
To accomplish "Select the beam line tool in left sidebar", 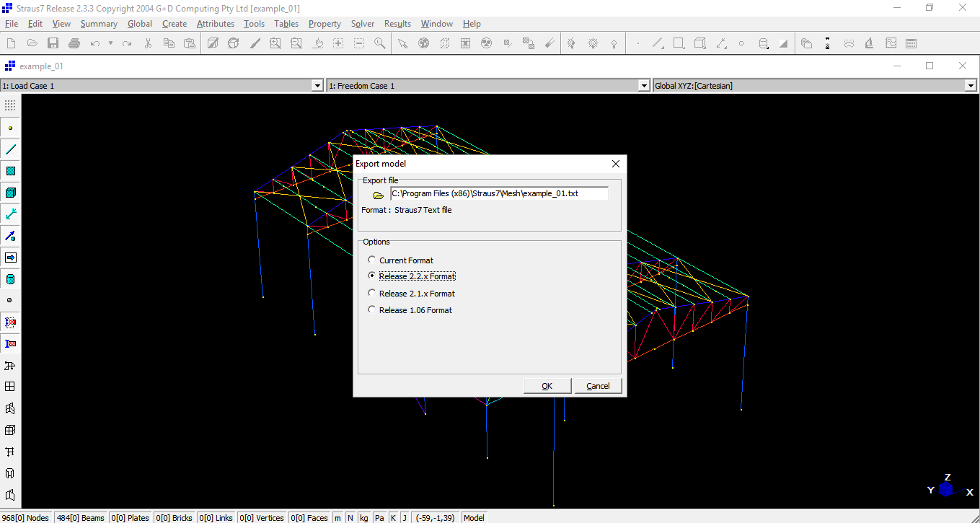I will tap(10, 149).
